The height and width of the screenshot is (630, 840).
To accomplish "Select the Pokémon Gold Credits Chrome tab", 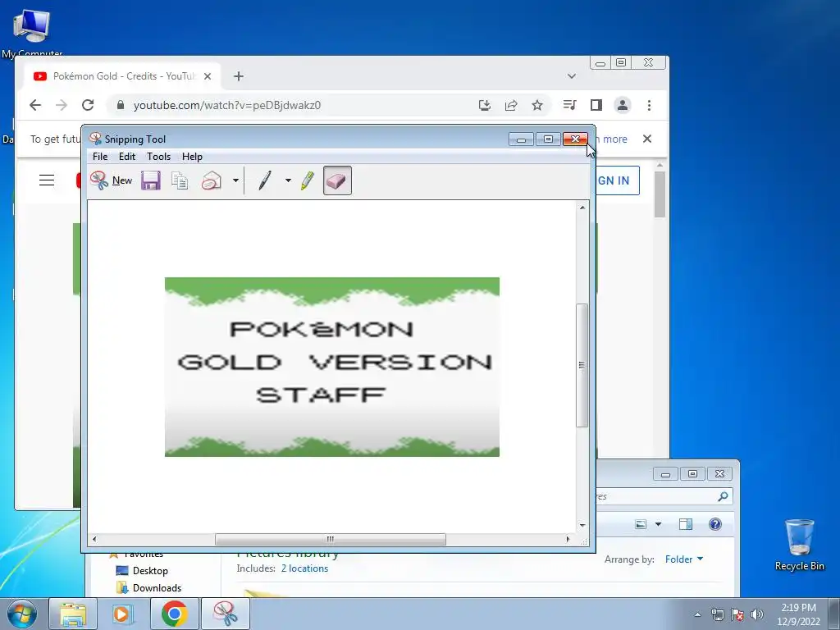I will tap(123, 76).
